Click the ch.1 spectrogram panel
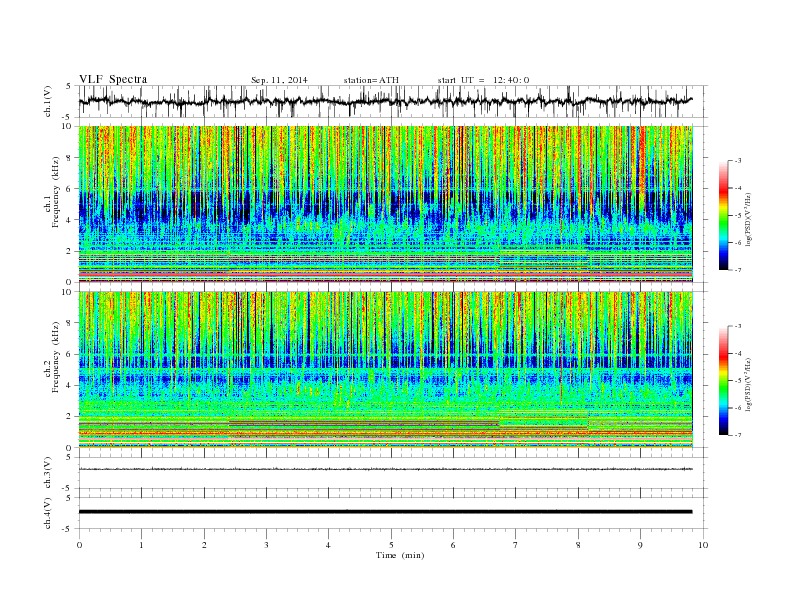Image resolution: width=792 pixels, height=612 pixels. (386, 203)
